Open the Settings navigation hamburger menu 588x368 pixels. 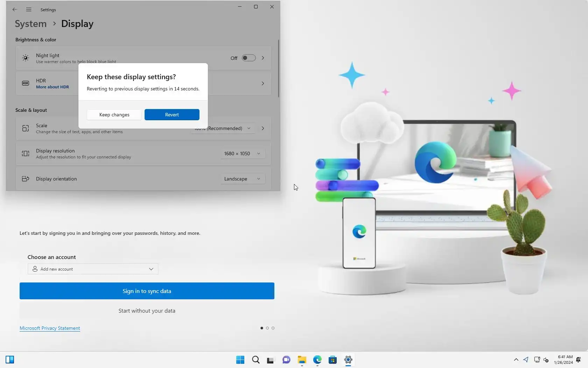29,9
